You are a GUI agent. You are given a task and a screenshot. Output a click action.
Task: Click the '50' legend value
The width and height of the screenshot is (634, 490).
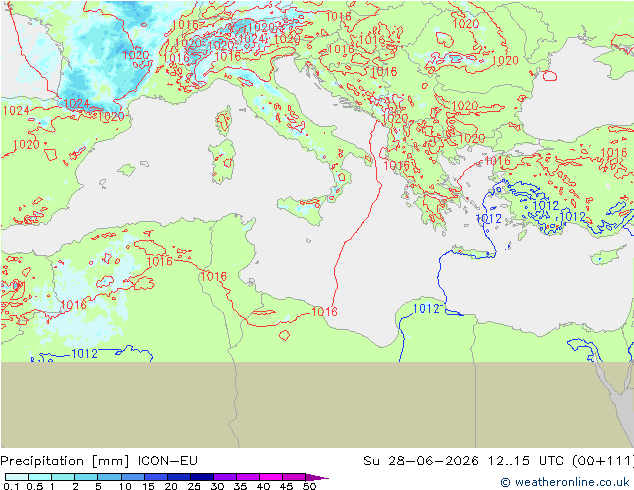(309, 486)
